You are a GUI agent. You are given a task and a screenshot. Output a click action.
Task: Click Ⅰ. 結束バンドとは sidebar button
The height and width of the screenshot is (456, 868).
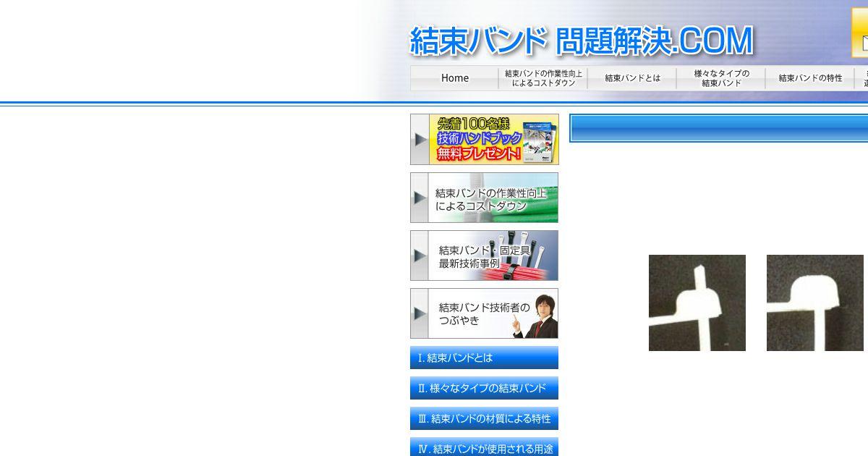[x=485, y=358]
